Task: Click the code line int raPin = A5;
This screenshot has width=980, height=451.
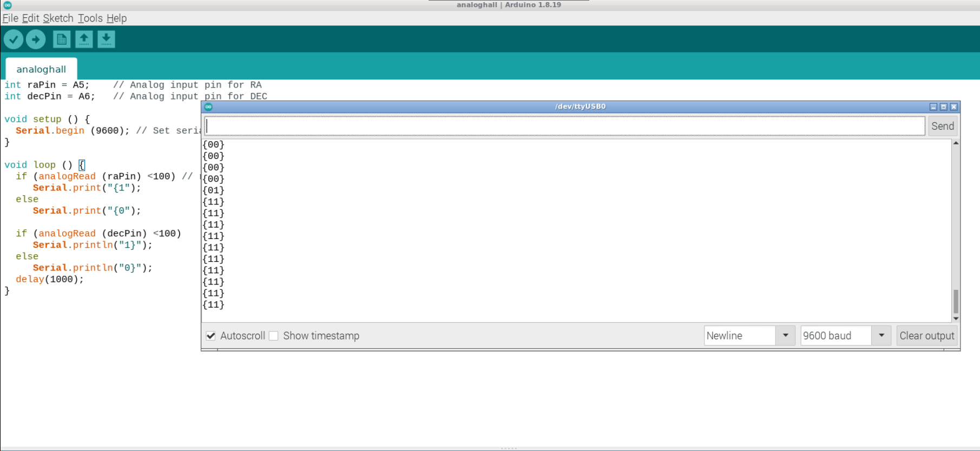Action: (x=47, y=85)
